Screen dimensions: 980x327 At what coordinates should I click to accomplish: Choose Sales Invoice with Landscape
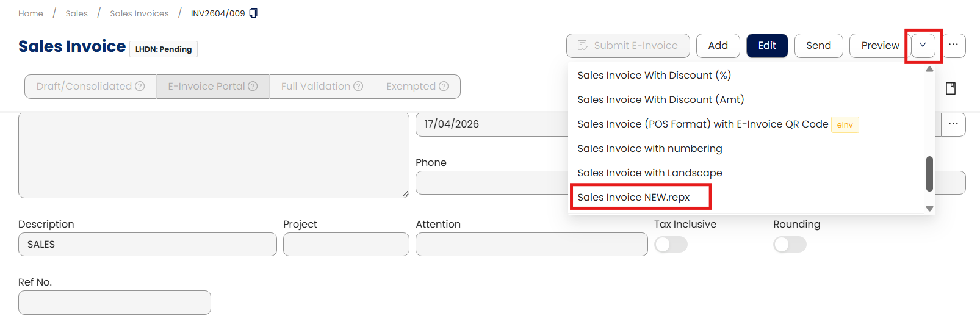(649, 173)
